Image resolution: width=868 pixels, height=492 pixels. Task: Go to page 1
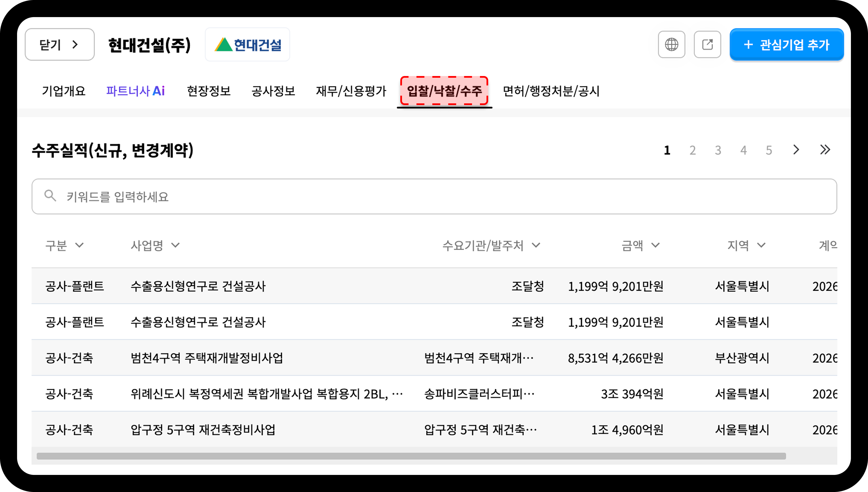point(667,150)
